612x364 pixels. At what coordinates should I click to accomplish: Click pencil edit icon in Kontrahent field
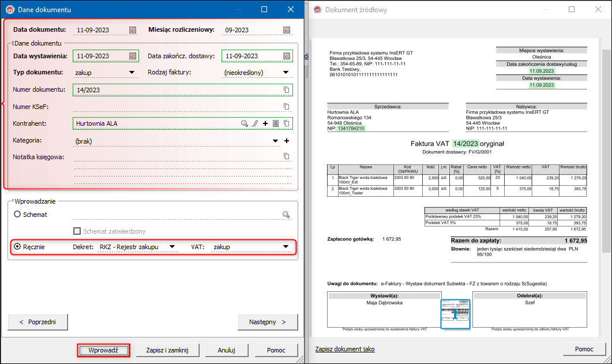(x=255, y=123)
